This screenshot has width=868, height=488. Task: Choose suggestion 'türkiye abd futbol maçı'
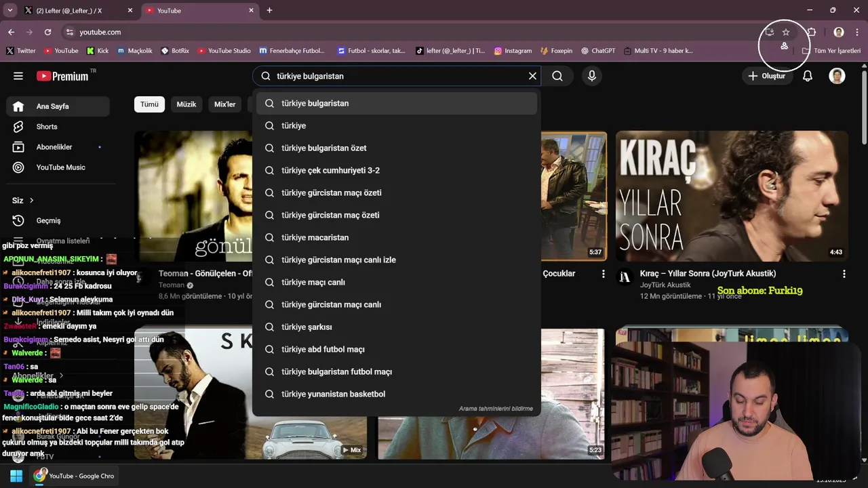point(397,349)
